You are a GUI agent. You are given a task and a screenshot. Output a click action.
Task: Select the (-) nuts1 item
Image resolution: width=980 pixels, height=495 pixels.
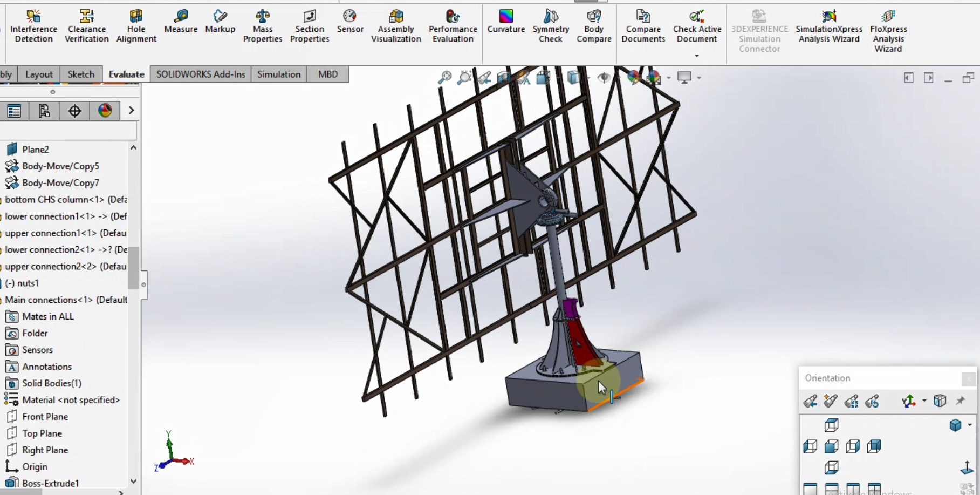pyautogui.click(x=22, y=283)
